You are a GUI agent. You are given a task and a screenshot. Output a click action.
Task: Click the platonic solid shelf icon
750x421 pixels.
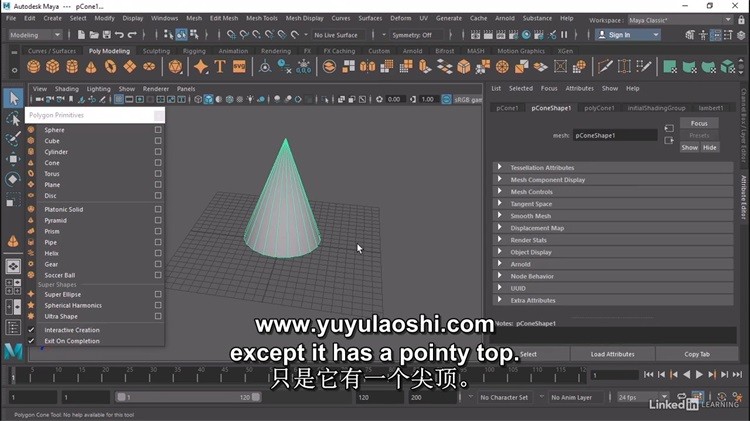(175, 66)
